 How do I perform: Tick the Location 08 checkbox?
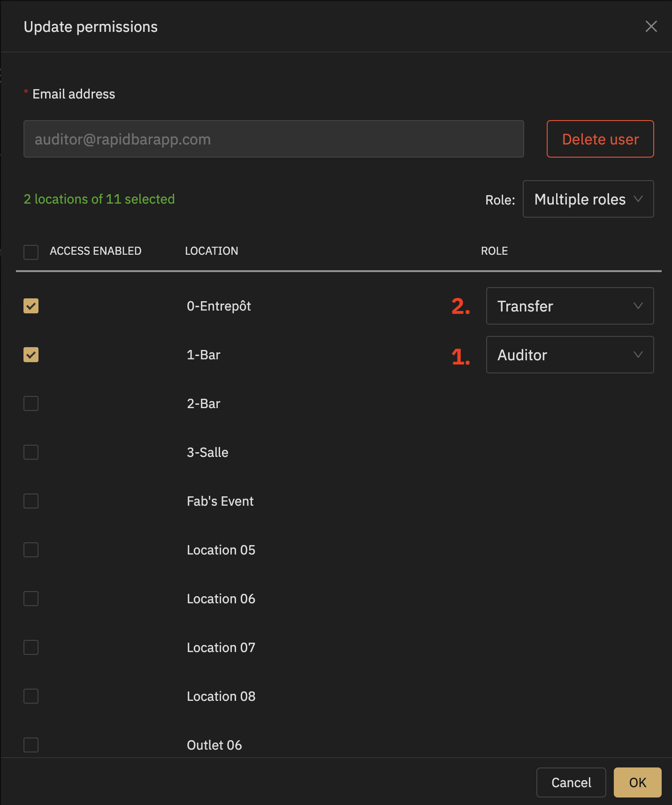coord(31,696)
